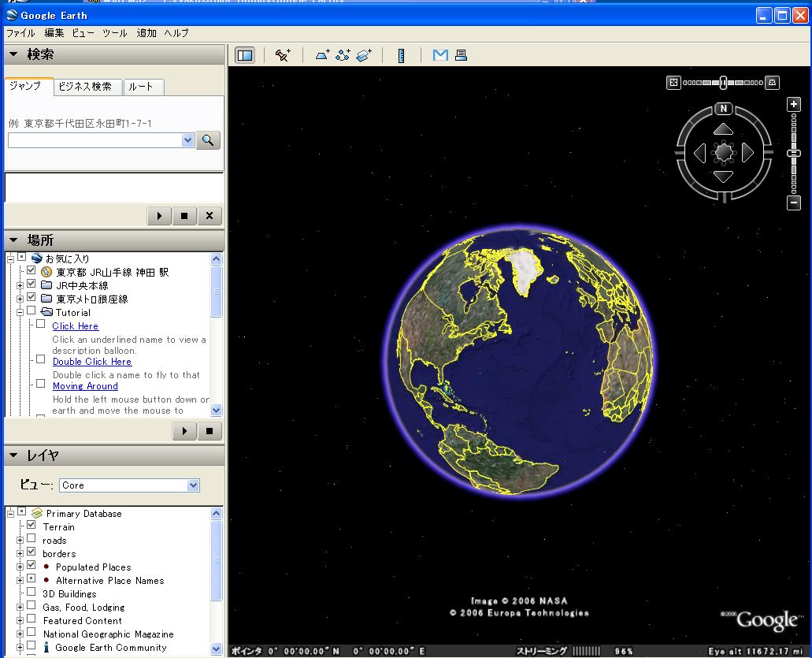Open the ヘルプ menu

[176, 32]
